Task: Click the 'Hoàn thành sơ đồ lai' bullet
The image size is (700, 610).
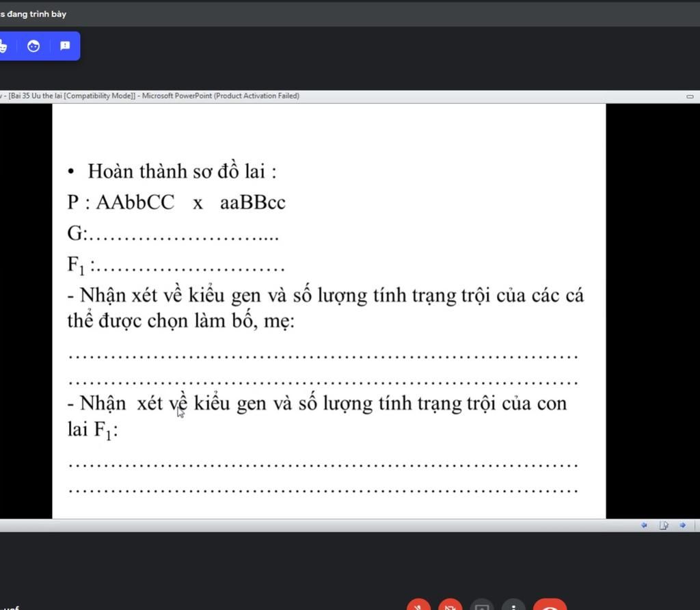Action: 172,172
